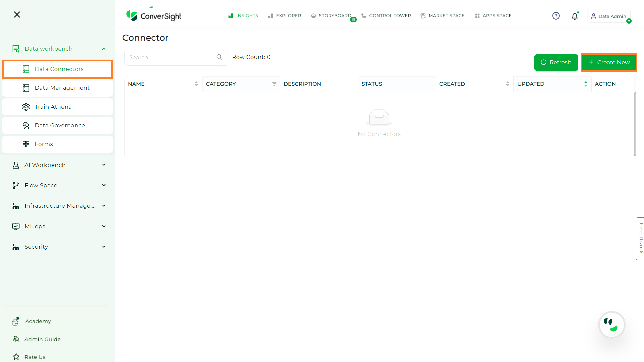Viewport: 644px width, 362px height.
Task: Open the Data Admin user menu
Action: (609, 16)
